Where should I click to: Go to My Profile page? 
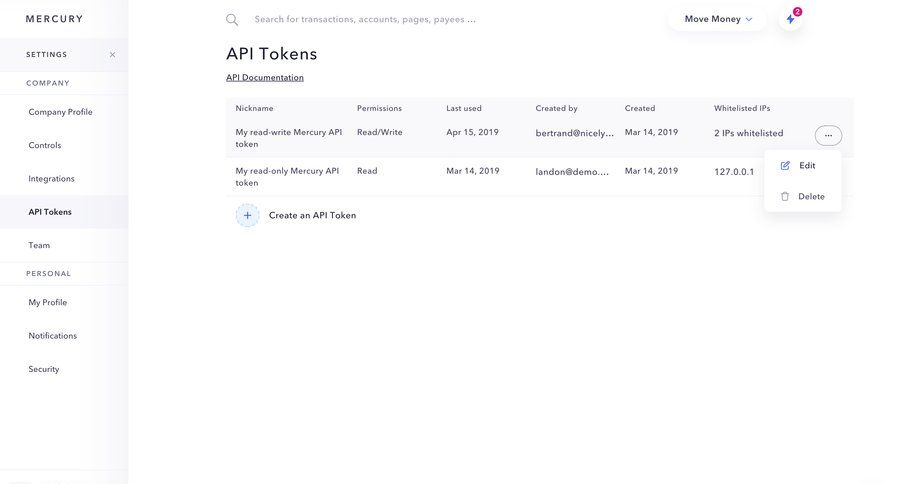tap(48, 303)
